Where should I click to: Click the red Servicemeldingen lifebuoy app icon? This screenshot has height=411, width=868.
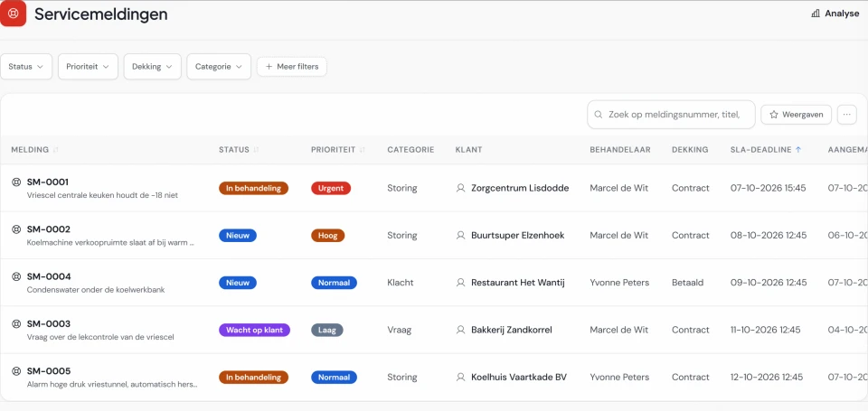pyautogui.click(x=13, y=14)
